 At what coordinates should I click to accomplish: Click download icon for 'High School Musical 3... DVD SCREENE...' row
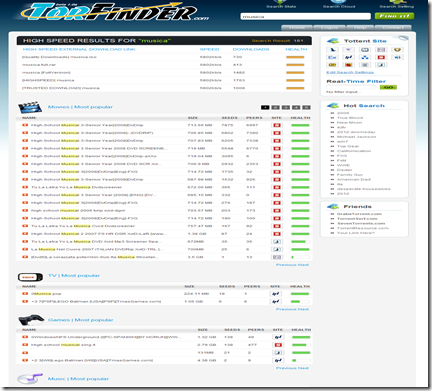click(x=25, y=148)
